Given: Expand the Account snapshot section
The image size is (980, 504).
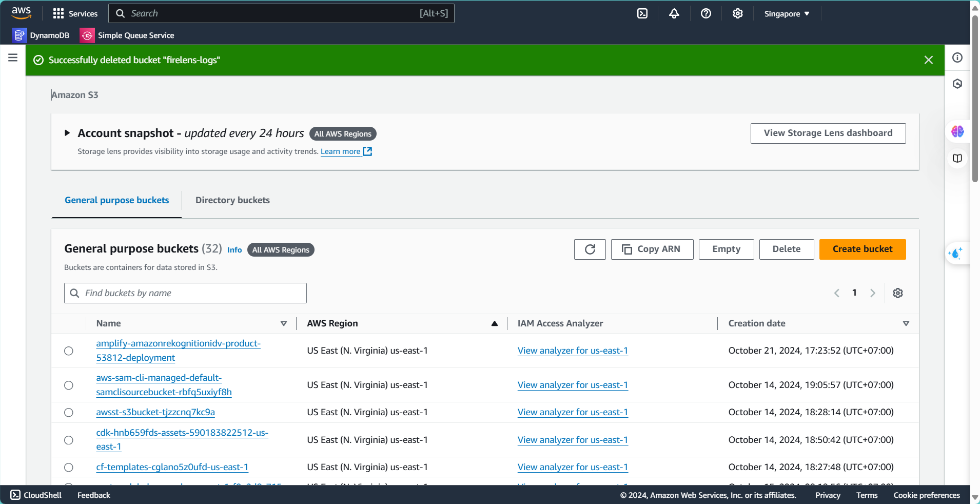Looking at the screenshot, I should (67, 133).
